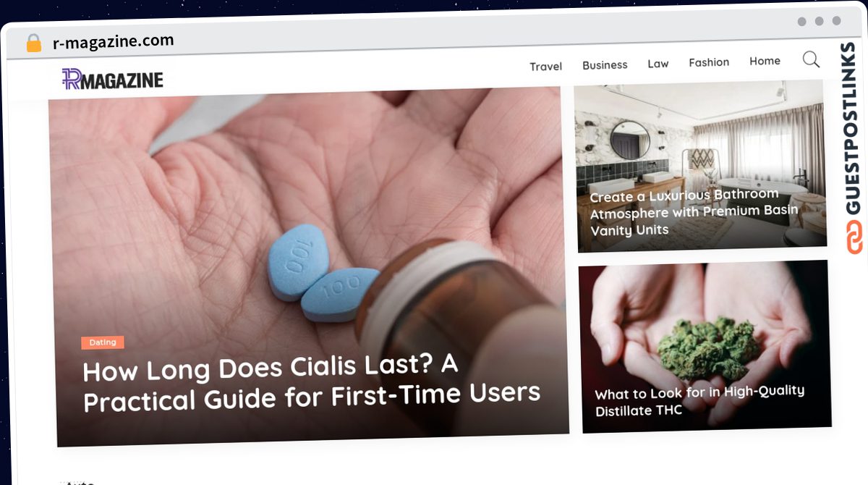Click the R Magazine logo

112,79
